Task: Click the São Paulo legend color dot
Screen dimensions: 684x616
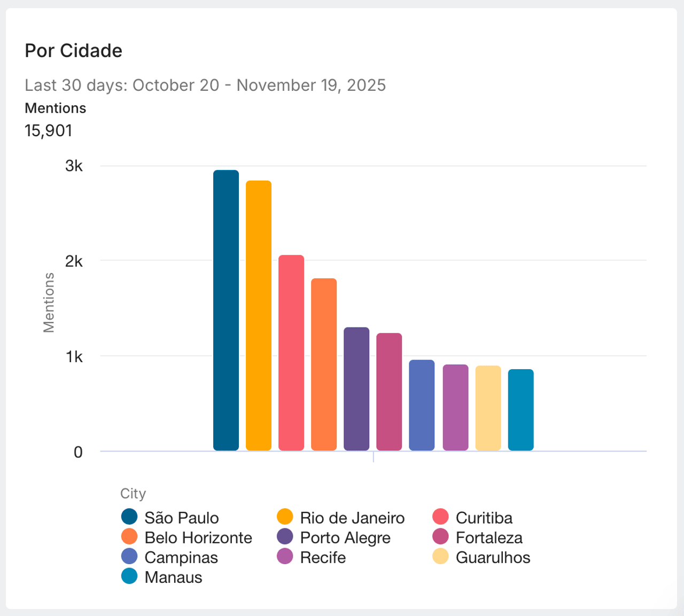Action: point(129,517)
